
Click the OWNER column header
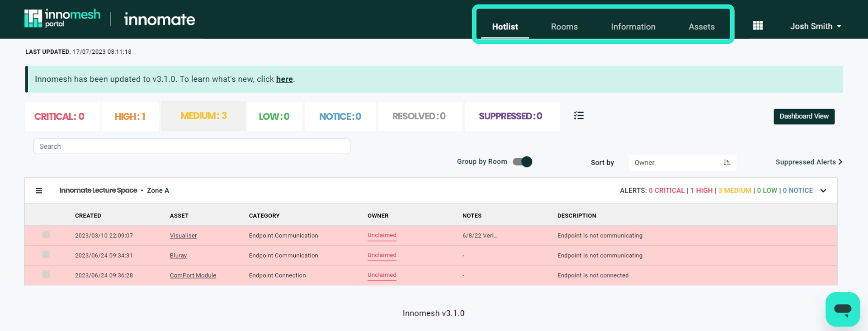378,216
